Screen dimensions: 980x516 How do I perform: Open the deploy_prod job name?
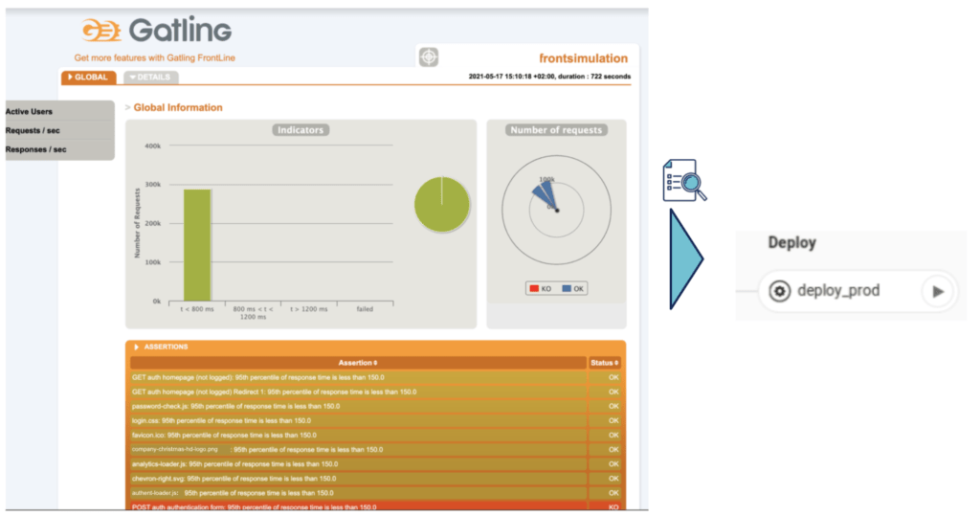click(x=838, y=291)
